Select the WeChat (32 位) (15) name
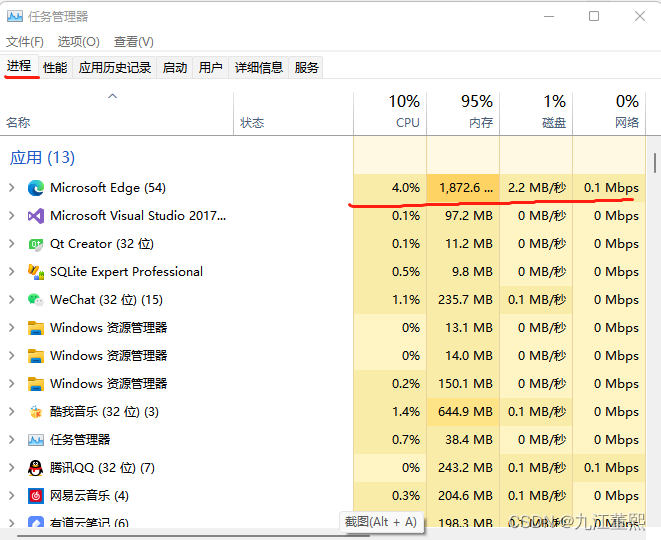The image size is (661, 540). (107, 300)
